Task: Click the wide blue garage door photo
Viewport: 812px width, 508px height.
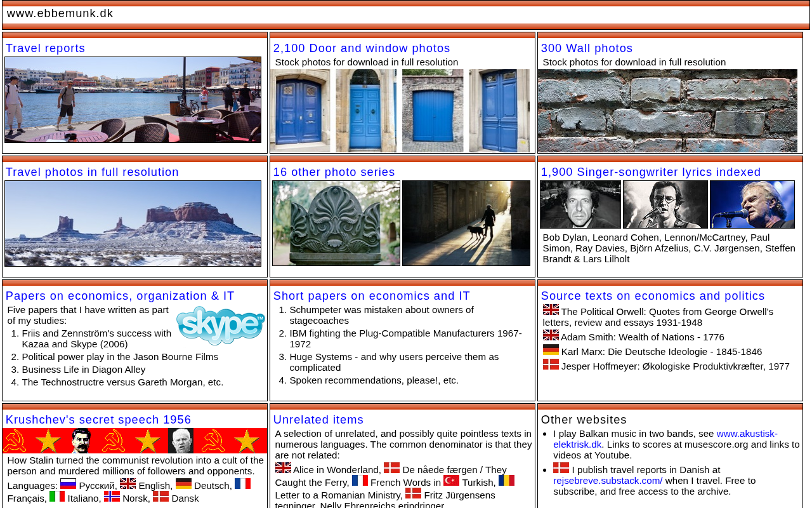Action: [433, 111]
